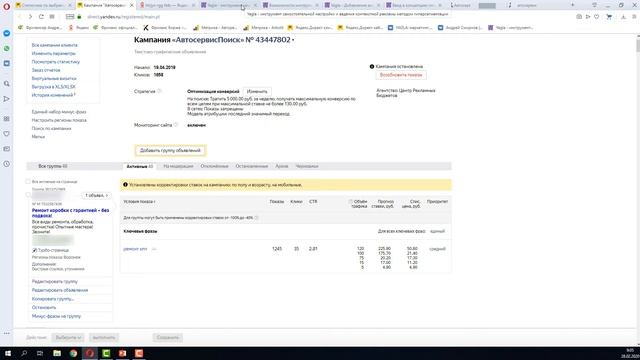Open Chrome from the taskbar
This screenshot has width=640, height=360.
click(73, 353)
